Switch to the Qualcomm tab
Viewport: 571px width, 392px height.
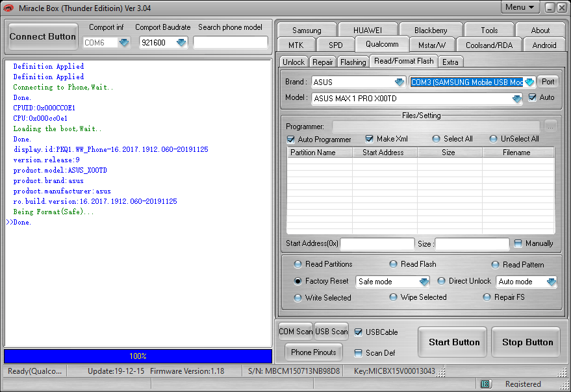pyautogui.click(x=382, y=44)
